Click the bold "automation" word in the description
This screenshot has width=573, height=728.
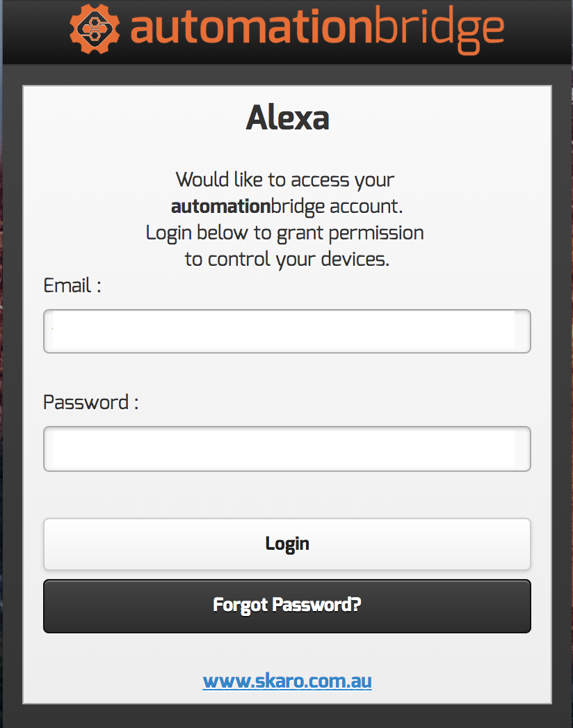pos(220,206)
